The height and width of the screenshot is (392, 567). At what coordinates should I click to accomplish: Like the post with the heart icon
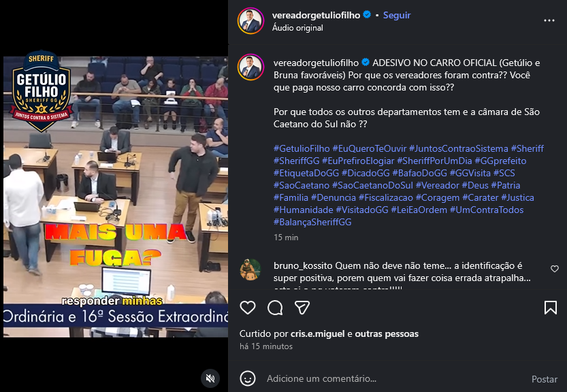(x=248, y=308)
